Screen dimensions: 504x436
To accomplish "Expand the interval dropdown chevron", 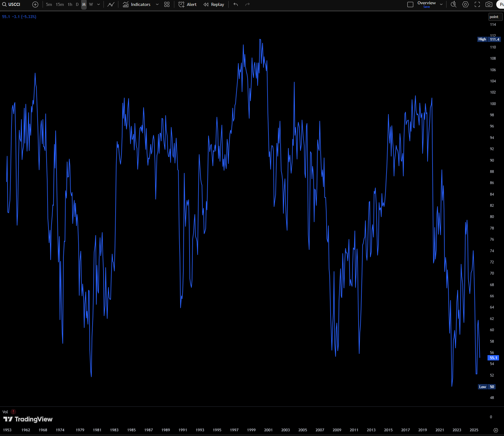I will click(x=99, y=4).
